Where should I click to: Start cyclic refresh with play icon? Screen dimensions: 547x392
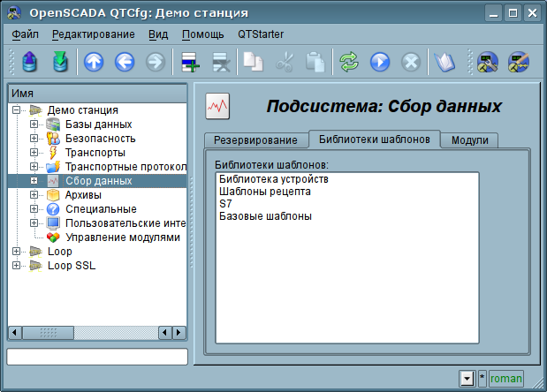tap(380, 62)
